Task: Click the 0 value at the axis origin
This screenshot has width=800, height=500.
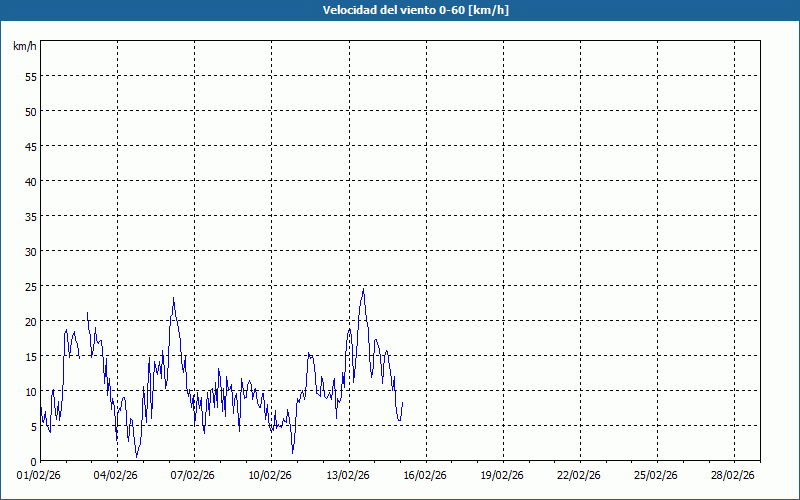Action: [33, 461]
